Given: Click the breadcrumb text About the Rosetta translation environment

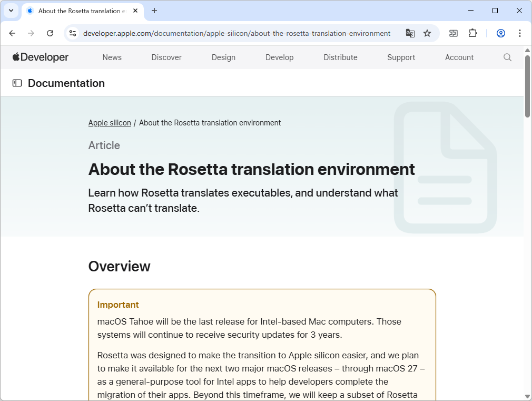Looking at the screenshot, I should tap(210, 123).
